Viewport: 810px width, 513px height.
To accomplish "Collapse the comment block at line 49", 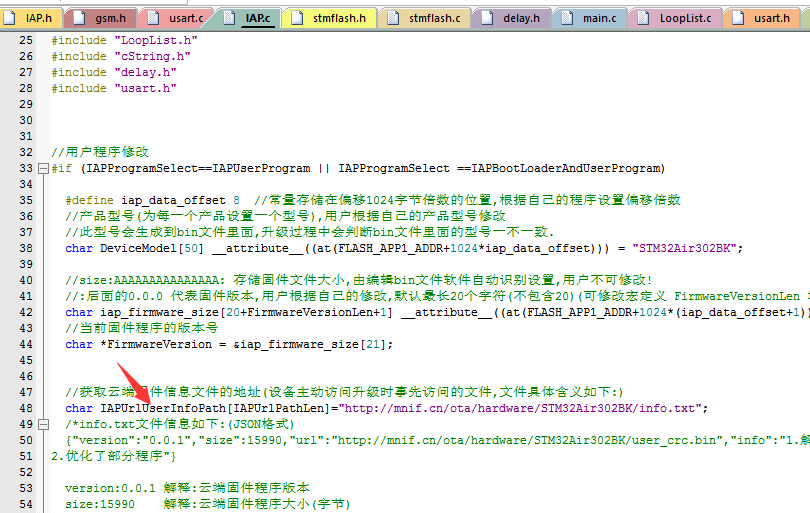I will (43, 424).
